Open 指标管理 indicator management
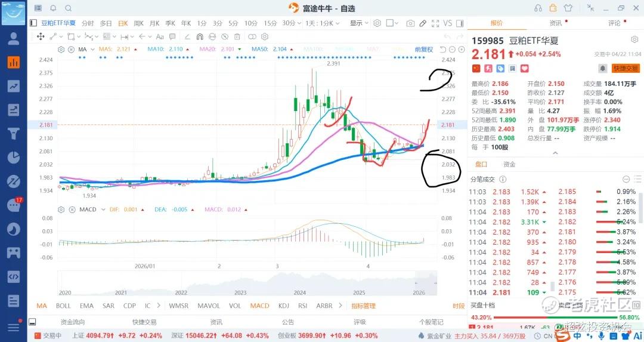 coord(363,306)
